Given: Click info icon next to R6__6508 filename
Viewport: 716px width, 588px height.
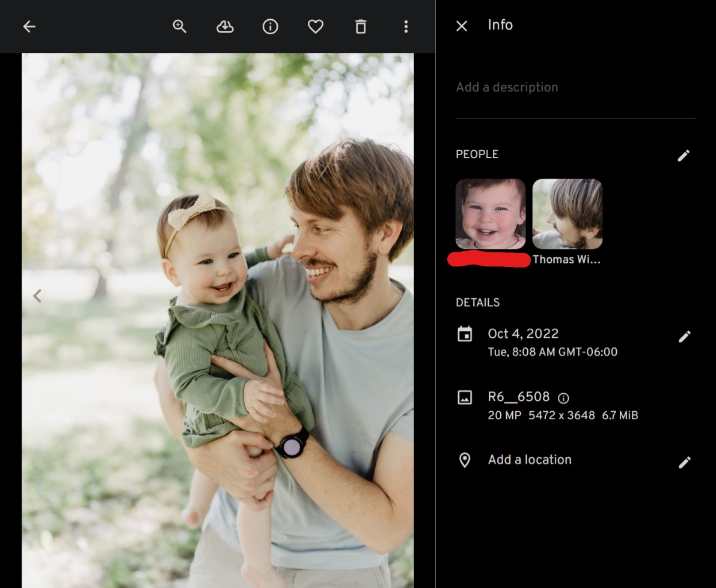Looking at the screenshot, I should [563, 398].
